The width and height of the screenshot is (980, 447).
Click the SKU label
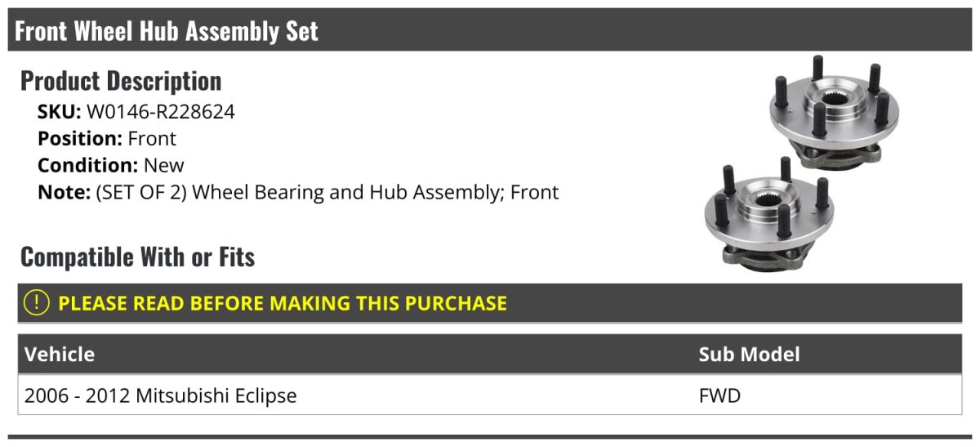[x=59, y=112]
